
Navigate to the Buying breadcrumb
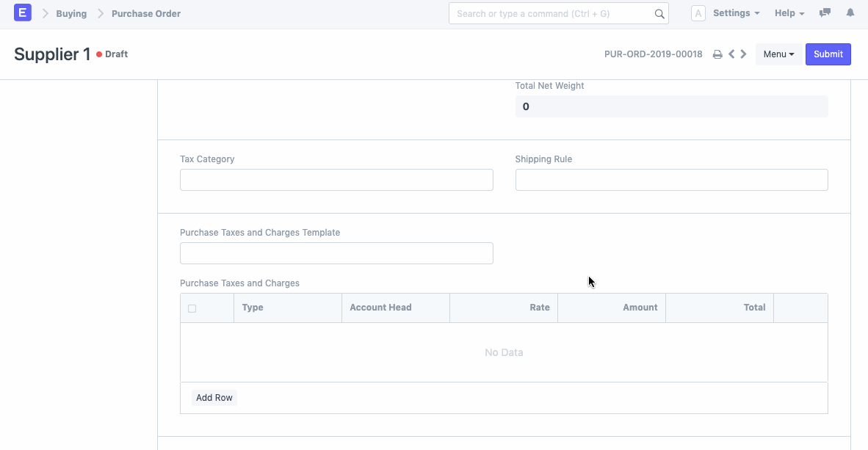coord(71,13)
